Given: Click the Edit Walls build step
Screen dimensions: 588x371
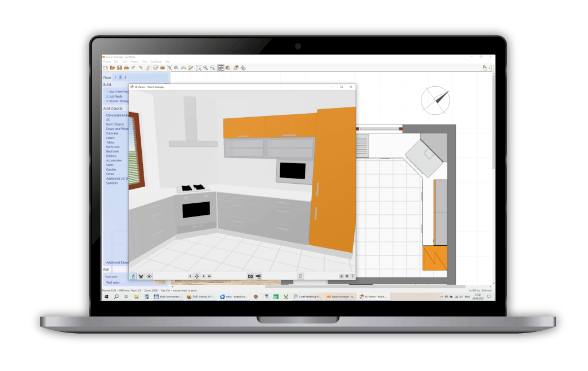Looking at the screenshot, I should [114, 96].
